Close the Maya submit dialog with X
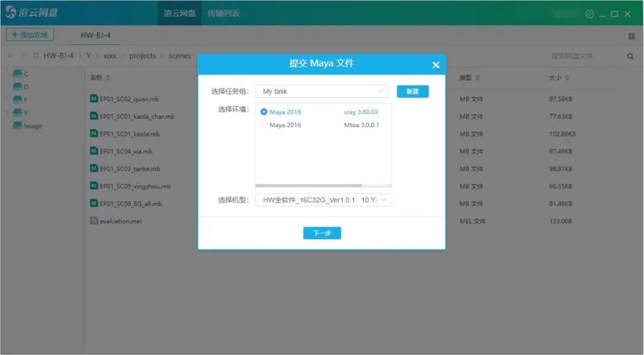Viewport: 644px width, 355px height. click(x=436, y=65)
